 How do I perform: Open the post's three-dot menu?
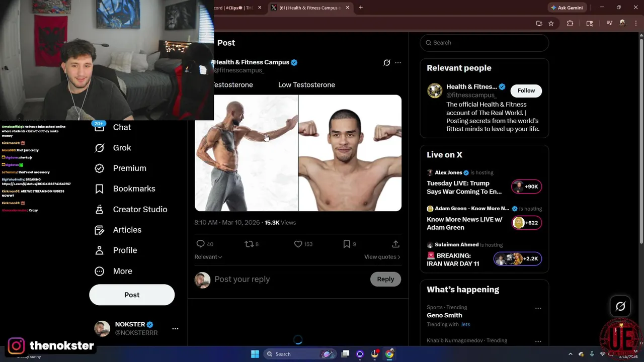[x=398, y=63]
